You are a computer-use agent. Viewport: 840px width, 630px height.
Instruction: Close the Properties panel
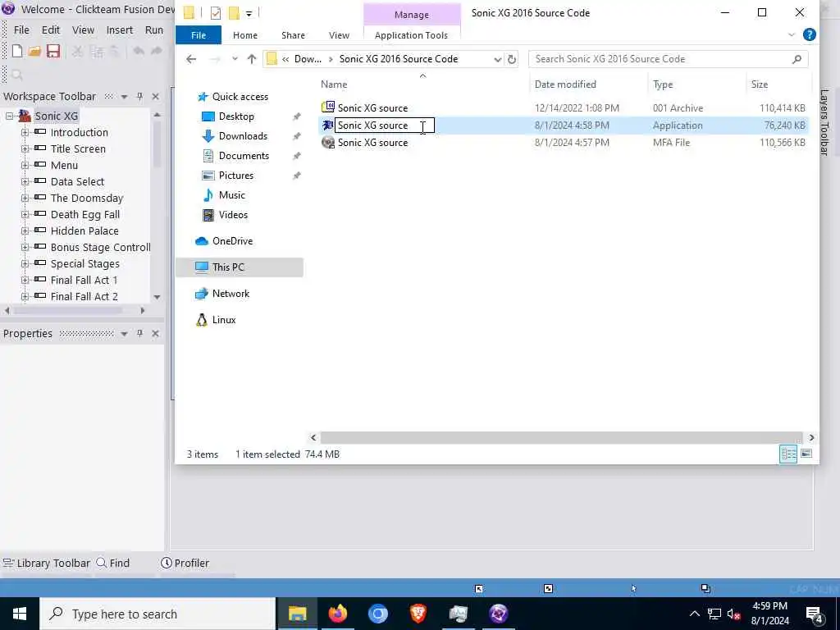[155, 333]
